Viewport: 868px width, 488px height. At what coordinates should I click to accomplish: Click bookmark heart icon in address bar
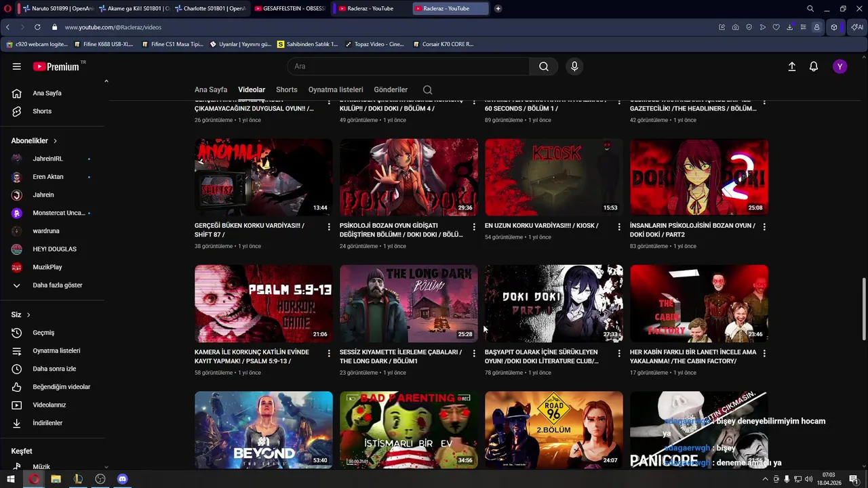(x=776, y=27)
